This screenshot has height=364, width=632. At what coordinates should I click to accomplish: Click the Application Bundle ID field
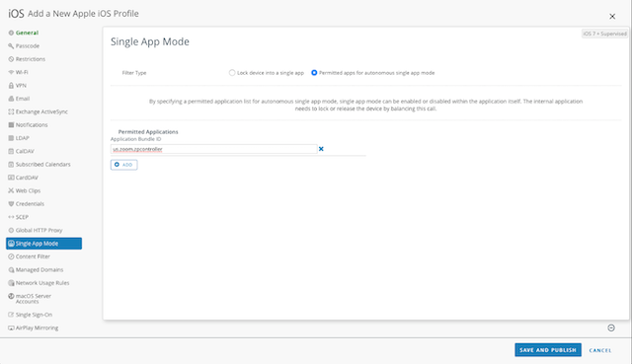coord(214,149)
